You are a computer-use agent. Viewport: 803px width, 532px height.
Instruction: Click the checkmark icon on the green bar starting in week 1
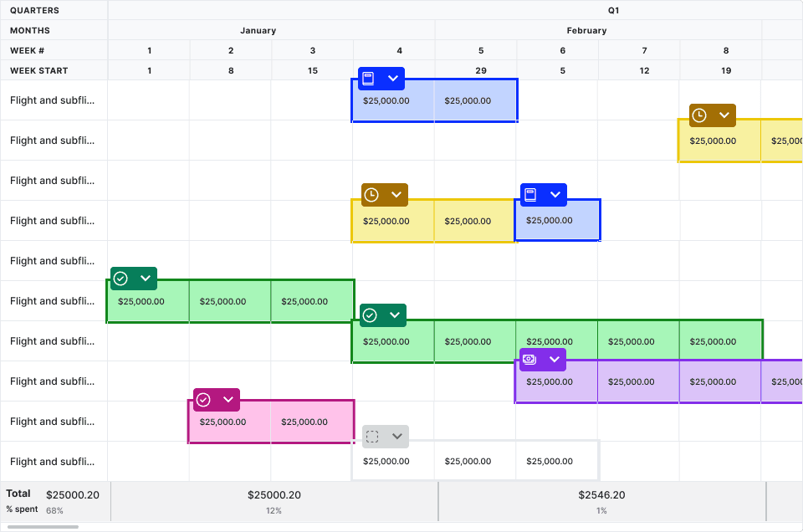[x=120, y=278]
